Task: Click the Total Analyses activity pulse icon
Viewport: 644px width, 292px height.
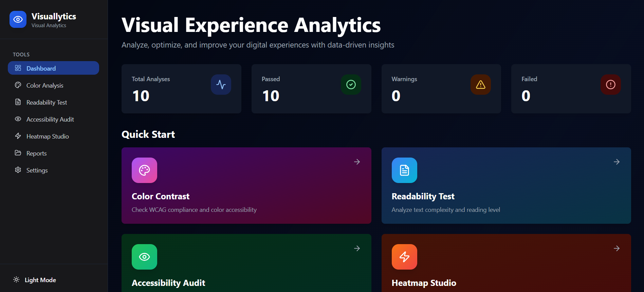Action: [x=221, y=85]
